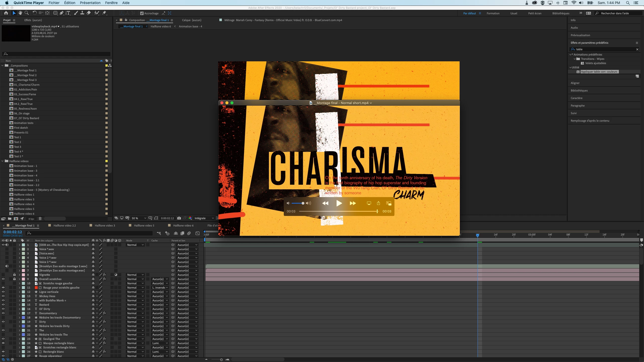Viewport: 644px width, 362px height.
Task: Select the Type tool
Action: 68,13
